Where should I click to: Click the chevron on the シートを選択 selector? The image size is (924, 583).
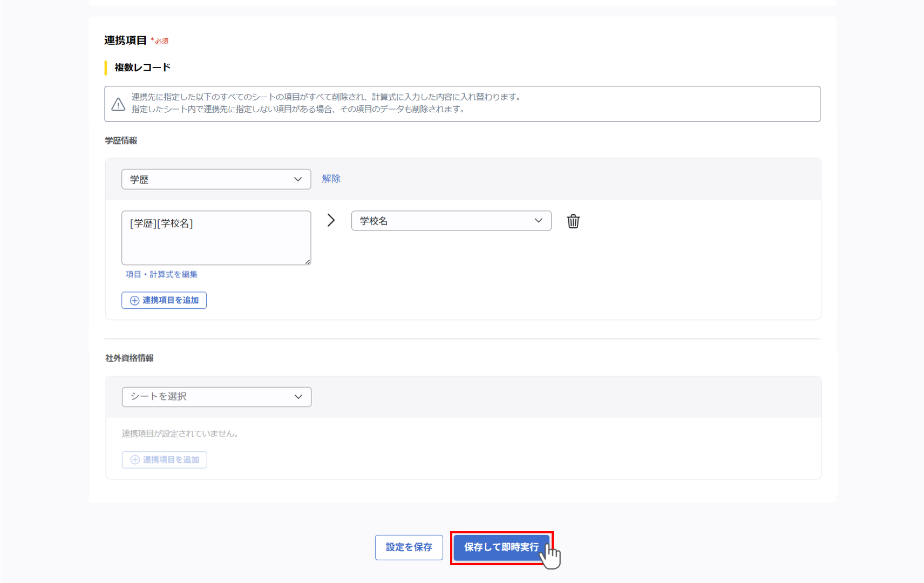tap(298, 397)
